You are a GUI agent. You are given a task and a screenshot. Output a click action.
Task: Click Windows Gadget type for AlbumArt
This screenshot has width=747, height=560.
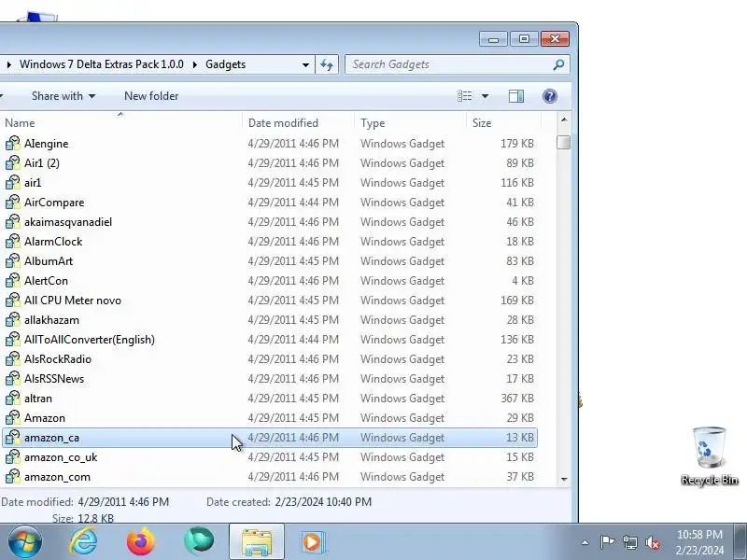[402, 261]
